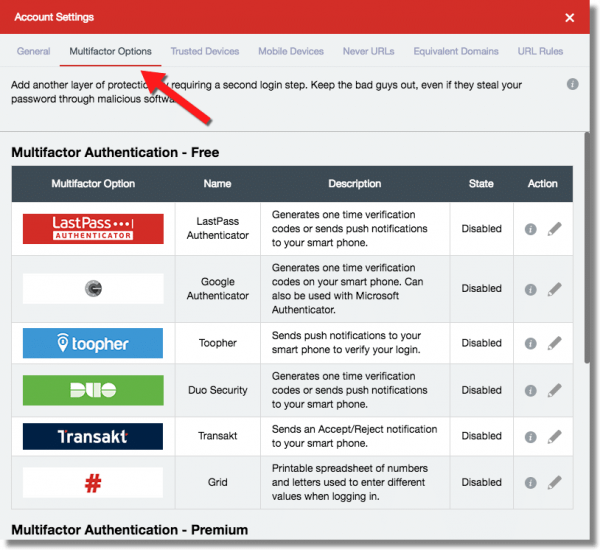Image resolution: width=600 pixels, height=550 pixels.
Task: Click the info icon for Grid row
Action: pyautogui.click(x=530, y=482)
